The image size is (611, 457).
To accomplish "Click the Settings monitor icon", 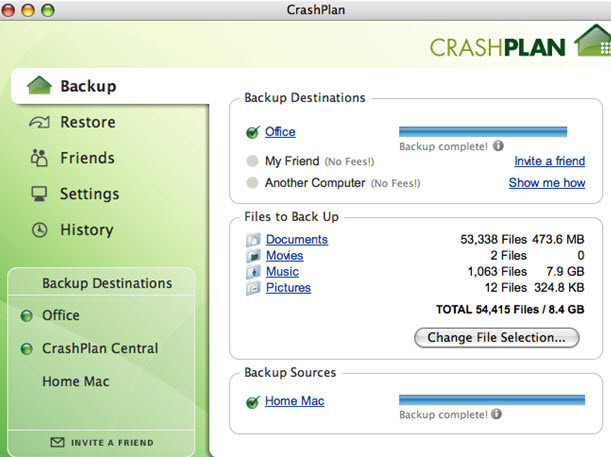I will pyautogui.click(x=39, y=194).
